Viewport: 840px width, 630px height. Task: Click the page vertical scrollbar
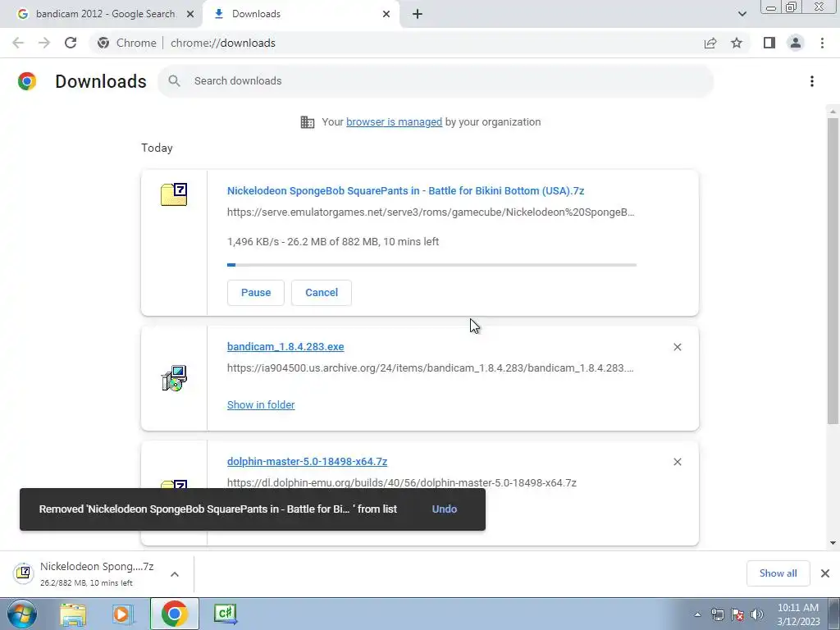[x=833, y=271]
